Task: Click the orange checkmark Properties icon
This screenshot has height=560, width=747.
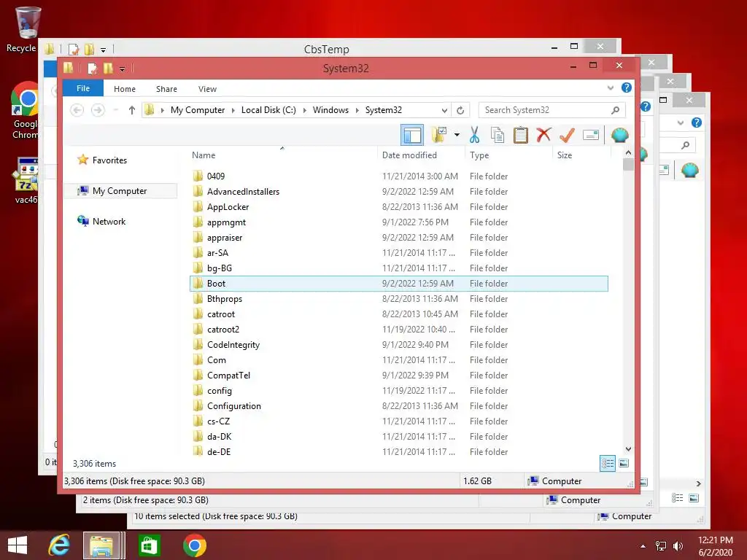Action: [x=567, y=135]
